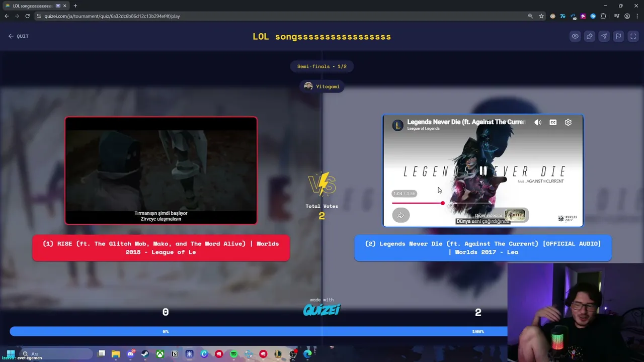Pause the Legends Never Die video
Viewport: 644px width, 362px height.
(483, 171)
